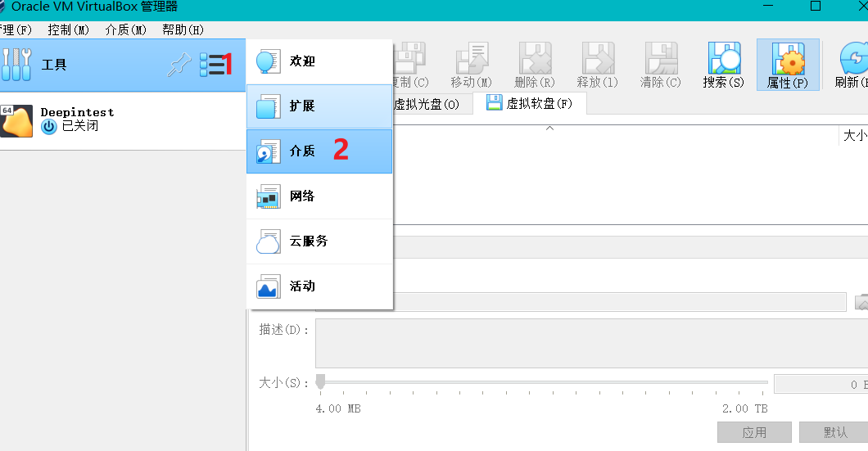The height and width of the screenshot is (451, 868).
Task: Click the 欢迎 balloon icon
Action: point(268,61)
